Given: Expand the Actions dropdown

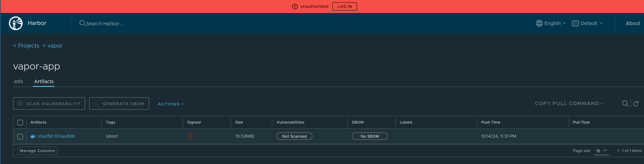Looking at the screenshot, I should pos(171,104).
